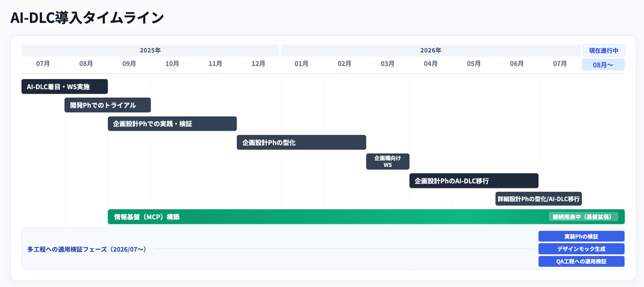Viewport: 644px width, 287px height.
Task: Open the 企画設計Phでの実践・検証 bar
Action: tap(172, 124)
